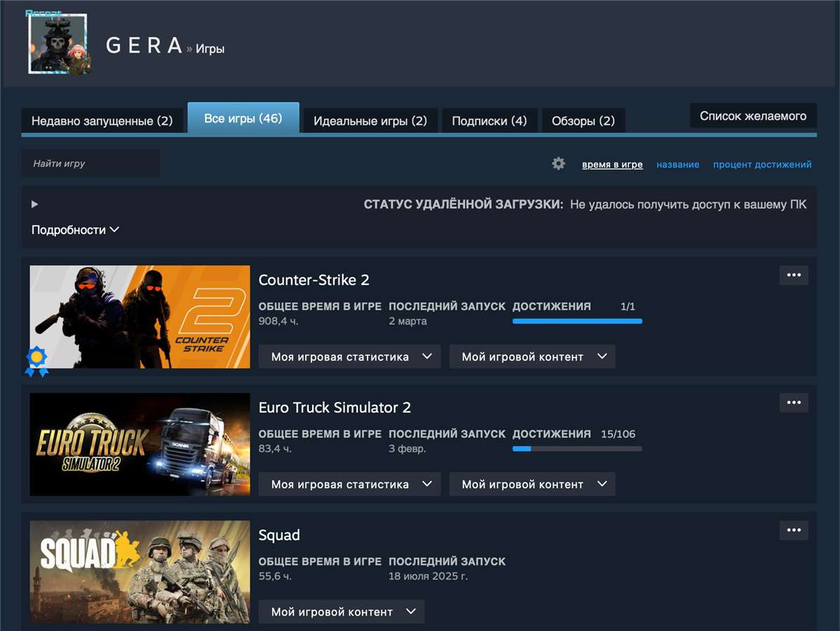Switch to the Недавно запущенные tab

[x=103, y=120]
